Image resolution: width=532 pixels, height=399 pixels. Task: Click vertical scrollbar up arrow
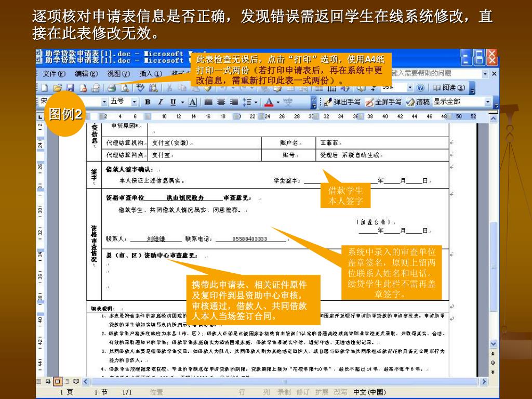[x=494, y=119]
